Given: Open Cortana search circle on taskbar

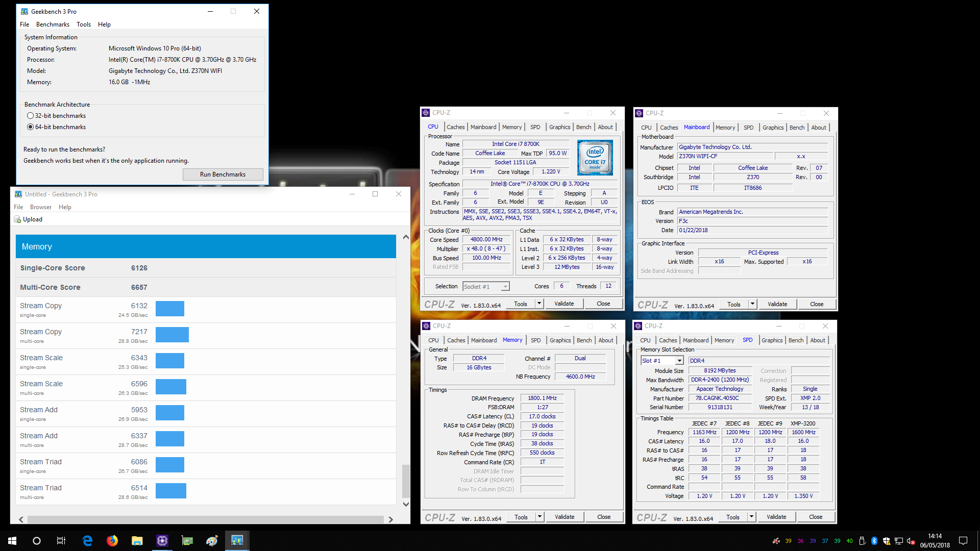Looking at the screenshot, I should (37, 541).
